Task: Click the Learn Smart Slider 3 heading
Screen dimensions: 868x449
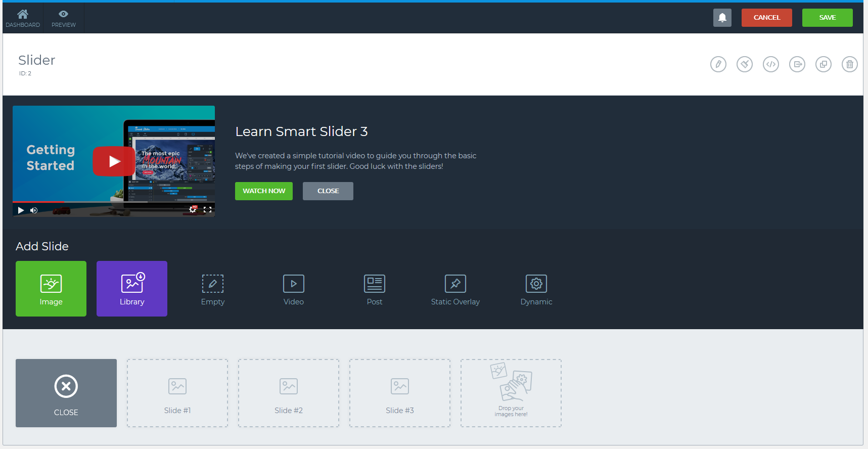Action: tap(301, 131)
